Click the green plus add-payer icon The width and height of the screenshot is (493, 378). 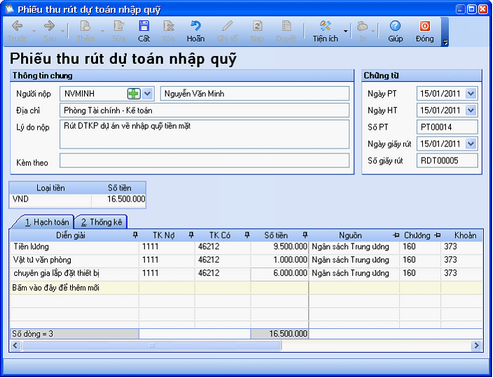[134, 94]
